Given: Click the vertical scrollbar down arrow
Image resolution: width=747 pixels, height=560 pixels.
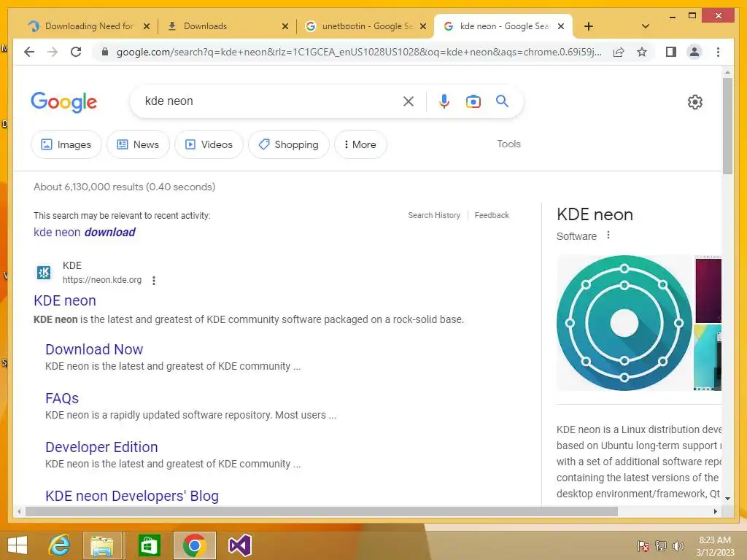Looking at the screenshot, I should click(x=727, y=499).
